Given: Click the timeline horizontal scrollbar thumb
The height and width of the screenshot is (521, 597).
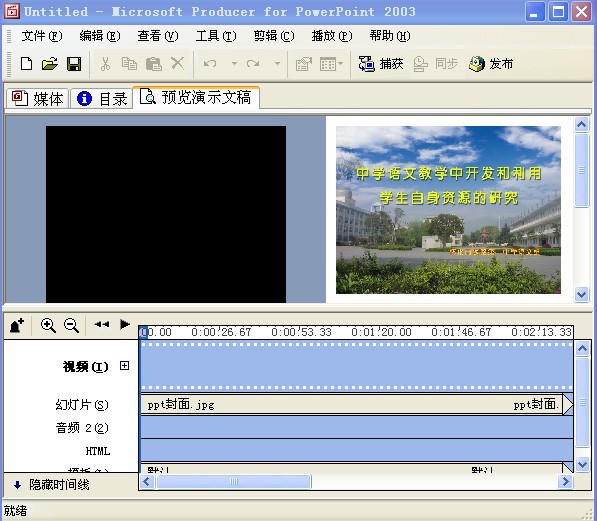Looking at the screenshot, I should [x=234, y=482].
